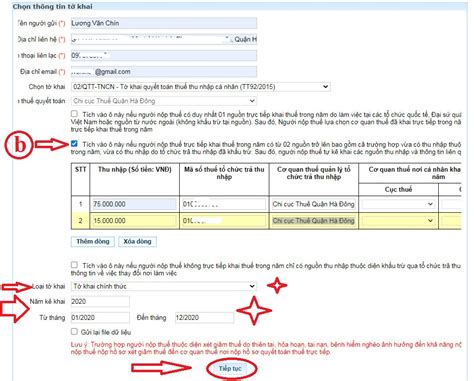The height and width of the screenshot is (381, 474).
Task: Open the Cục thuế dropdown in row 2
Action: coord(398,220)
